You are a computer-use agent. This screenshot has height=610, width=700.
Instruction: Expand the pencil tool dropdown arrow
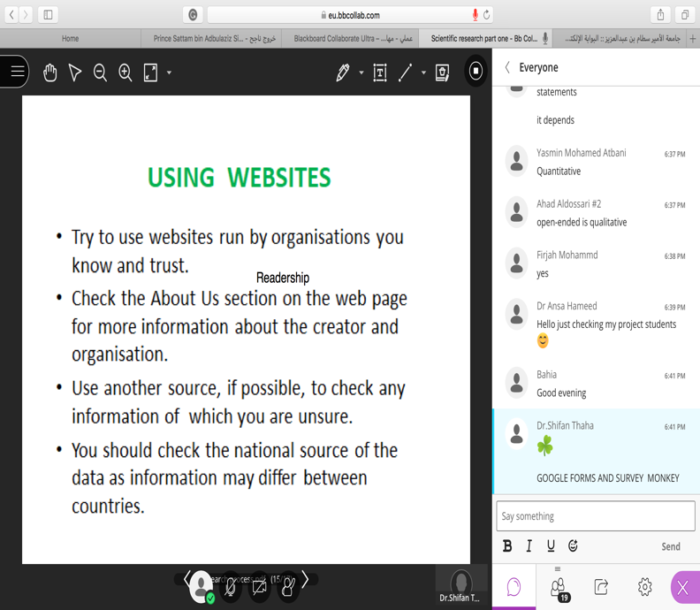(x=361, y=72)
